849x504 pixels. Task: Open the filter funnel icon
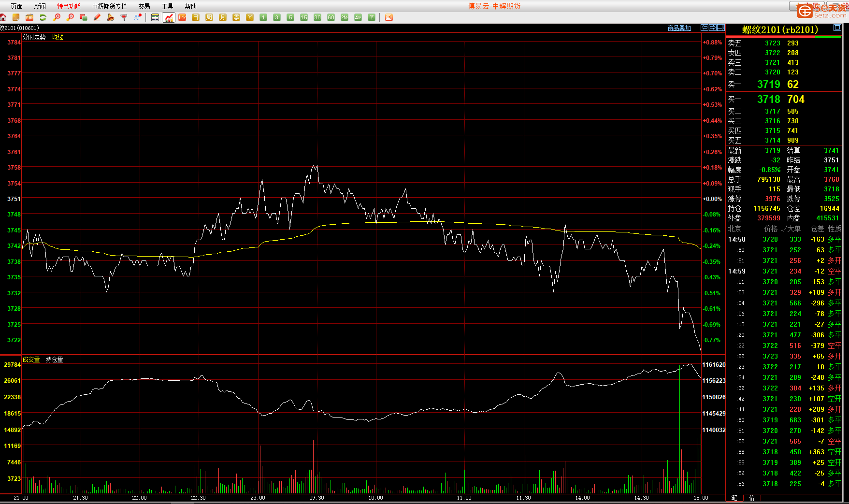pos(124,17)
